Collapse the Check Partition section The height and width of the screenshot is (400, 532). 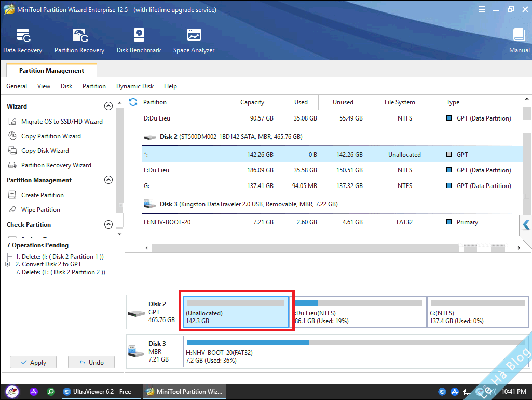(108, 225)
